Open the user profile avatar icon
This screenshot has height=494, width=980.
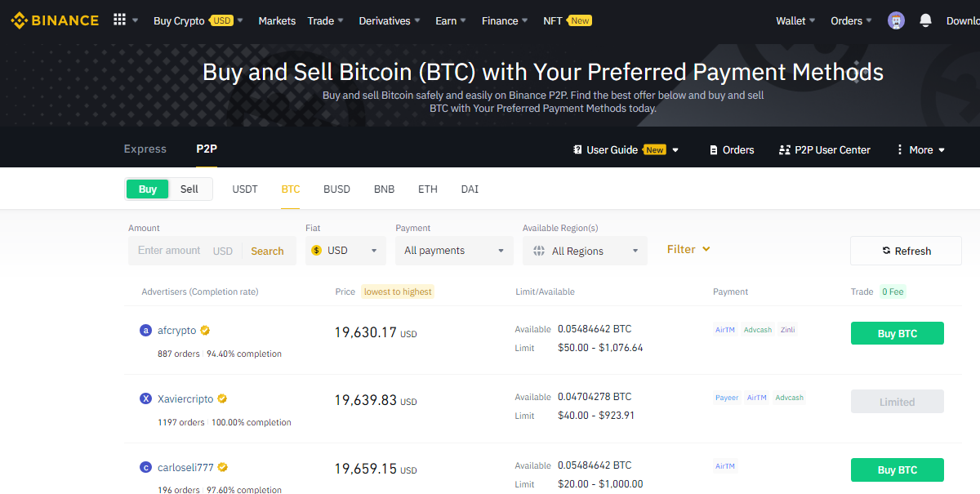pos(897,21)
